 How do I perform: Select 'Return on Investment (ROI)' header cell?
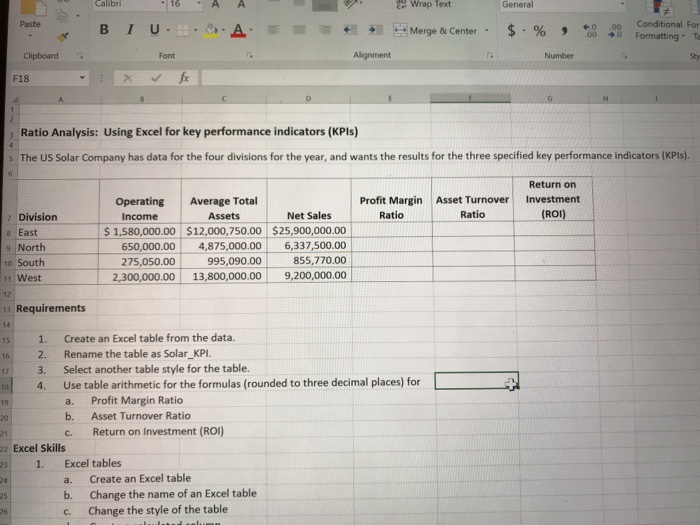pyautogui.click(x=553, y=199)
